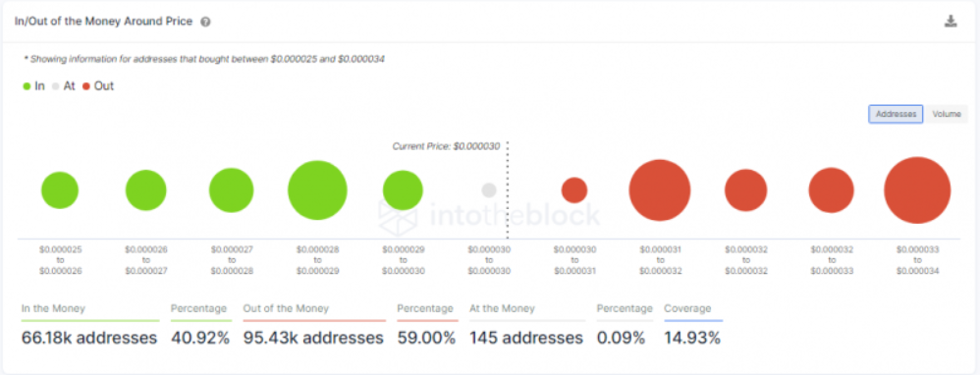Click the Coverage percentage value

(692, 338)
